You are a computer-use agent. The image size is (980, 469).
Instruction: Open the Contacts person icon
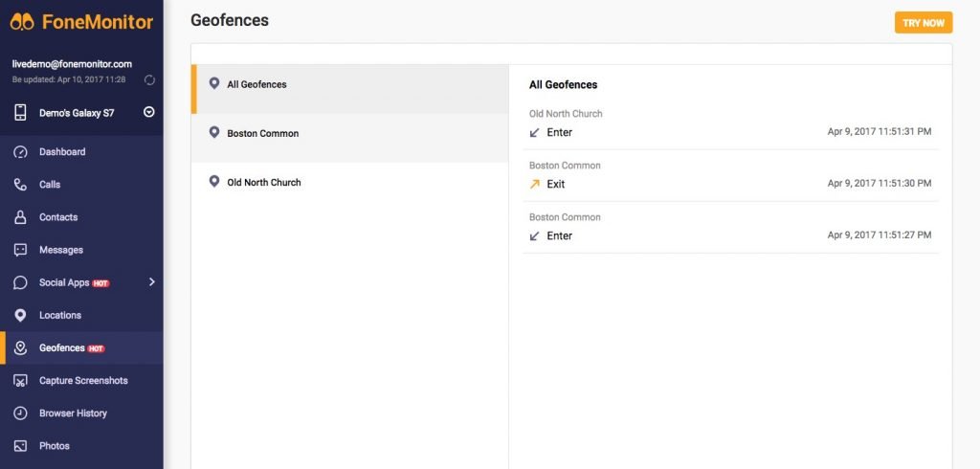tap(21, 217)
